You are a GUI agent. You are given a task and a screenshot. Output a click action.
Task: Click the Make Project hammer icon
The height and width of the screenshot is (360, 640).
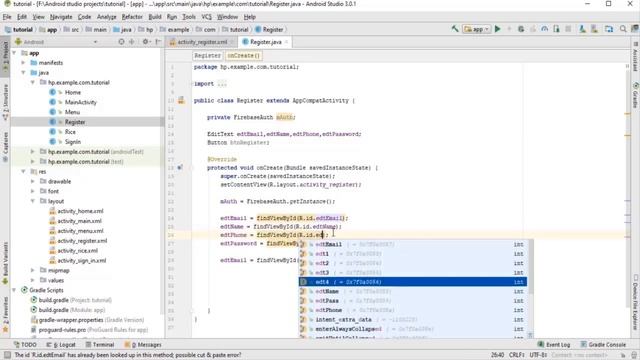click(455, 29)
